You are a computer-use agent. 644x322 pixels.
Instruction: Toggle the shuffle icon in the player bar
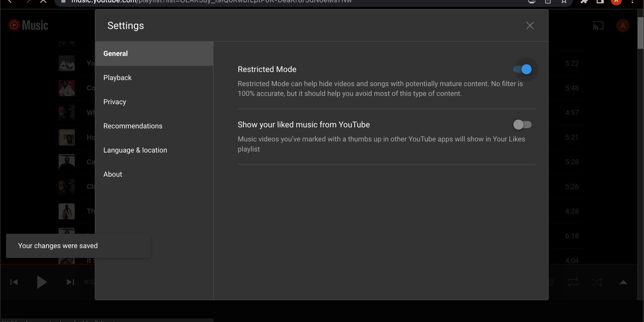click(597, 283)
